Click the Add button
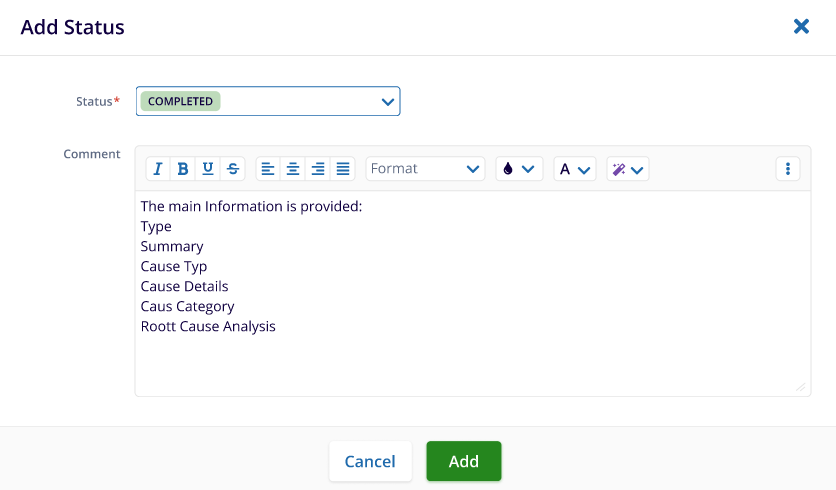The image size is (836, 490). 464,461
